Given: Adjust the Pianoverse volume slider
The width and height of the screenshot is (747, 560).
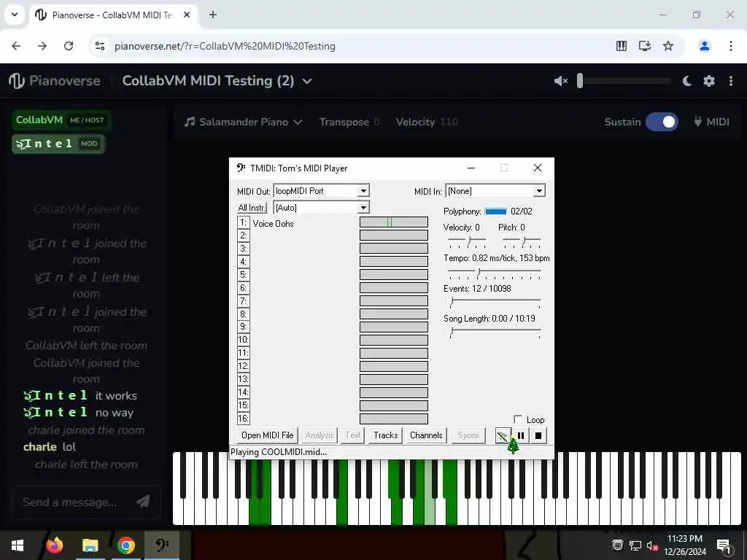Looking at the screenshot, I should pos(624,81).
